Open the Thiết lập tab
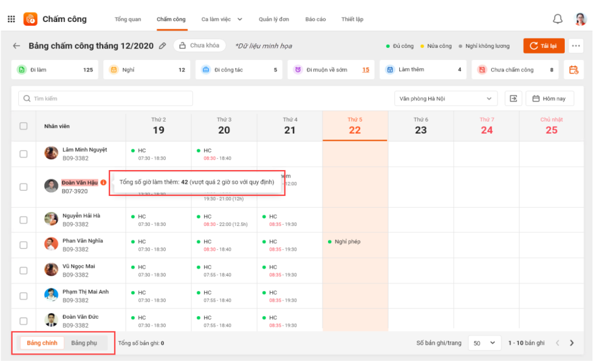The height and width of the screenshot is (364, 595). [x=352, y=20]
